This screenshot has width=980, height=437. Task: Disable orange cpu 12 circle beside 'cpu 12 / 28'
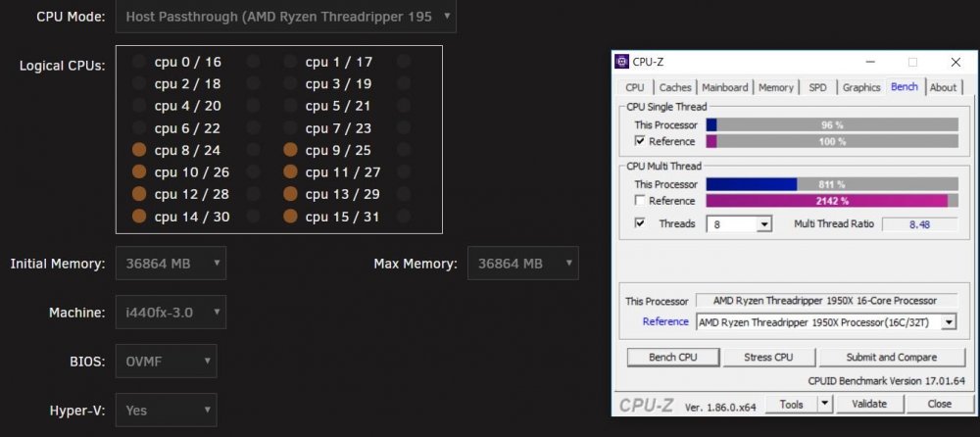pyautogui.click(x=139, y=194)
